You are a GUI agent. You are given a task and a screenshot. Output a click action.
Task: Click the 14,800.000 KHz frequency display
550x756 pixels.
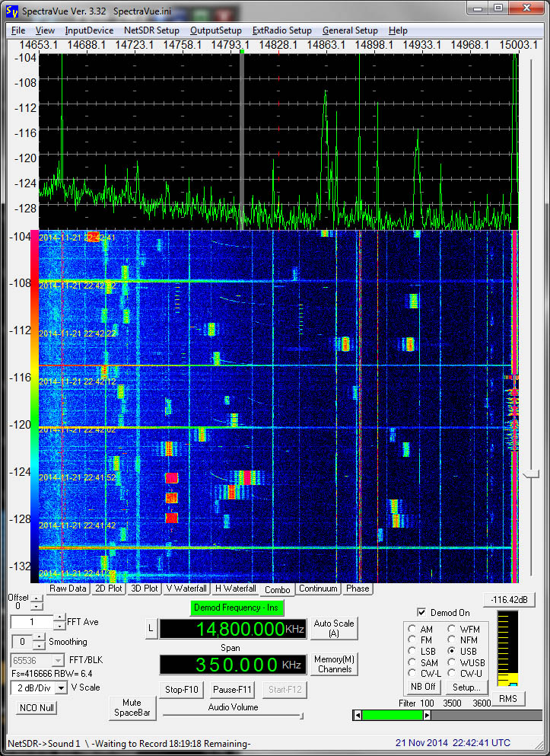[x=233, y=629]
